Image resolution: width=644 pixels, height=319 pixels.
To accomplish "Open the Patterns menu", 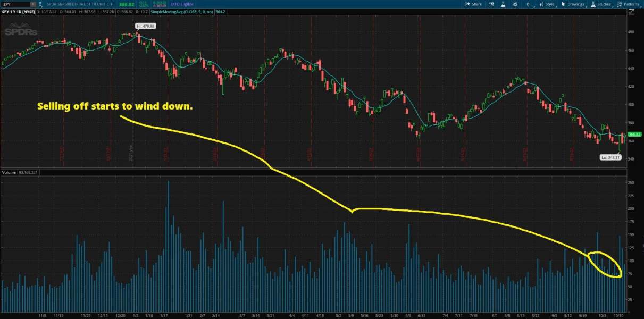I will point(631,4).
